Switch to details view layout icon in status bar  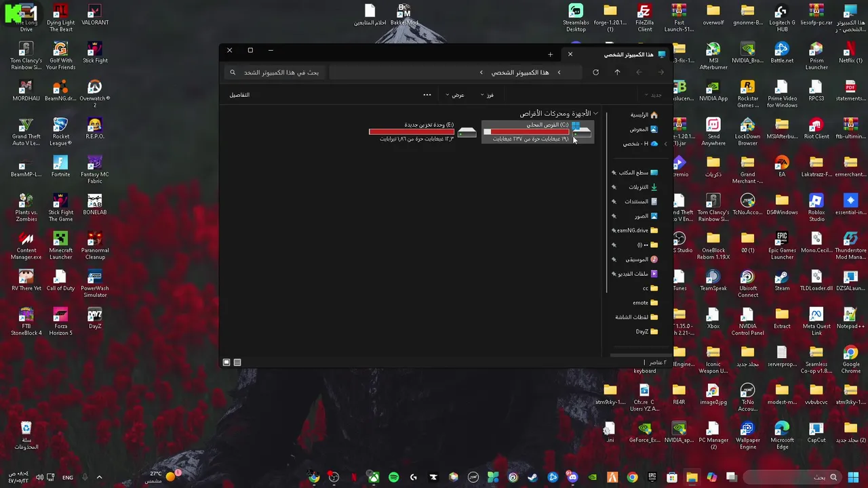pyautogui.click(x=237, y=363)
